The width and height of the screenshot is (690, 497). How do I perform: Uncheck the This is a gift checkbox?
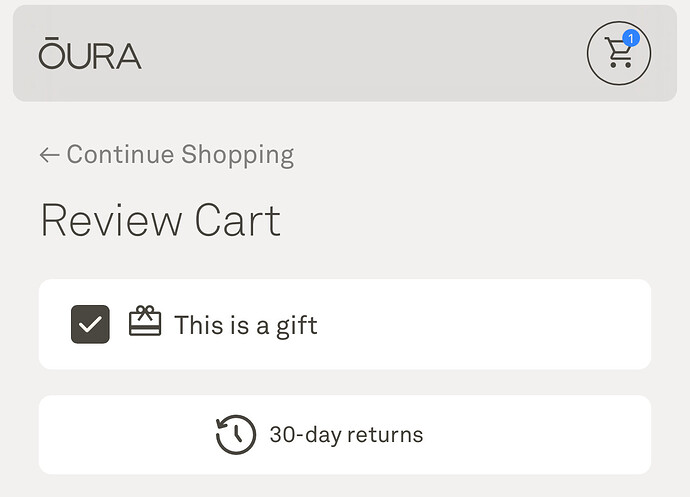tap(90, 324)
